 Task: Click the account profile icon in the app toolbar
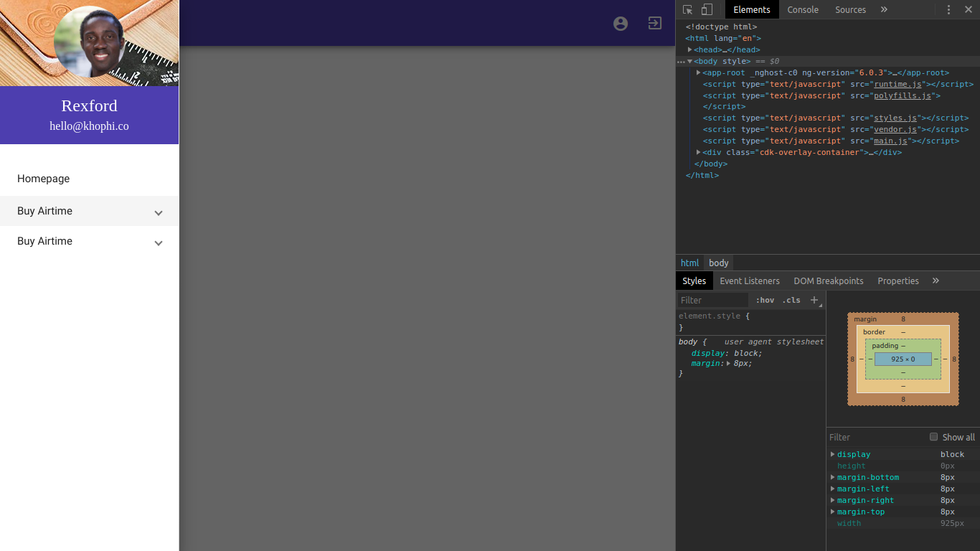[x=621, y=24]
